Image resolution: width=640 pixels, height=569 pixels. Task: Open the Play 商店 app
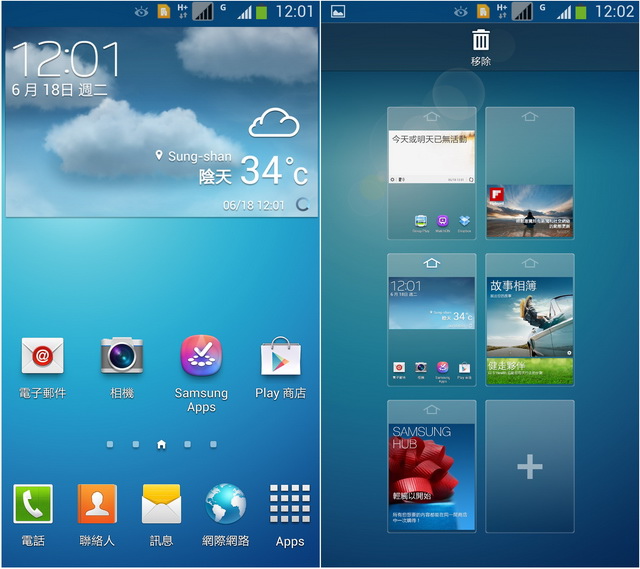coord(281,356)
